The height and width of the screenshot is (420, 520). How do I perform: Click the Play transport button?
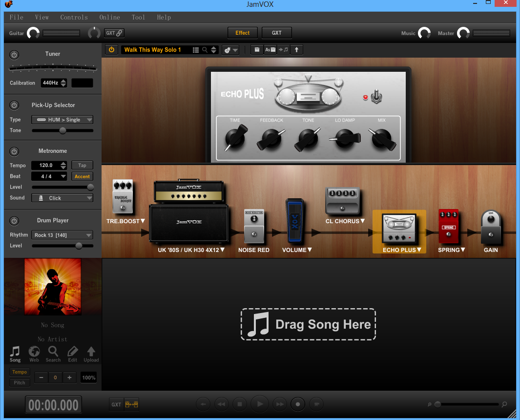click(260, 404)
